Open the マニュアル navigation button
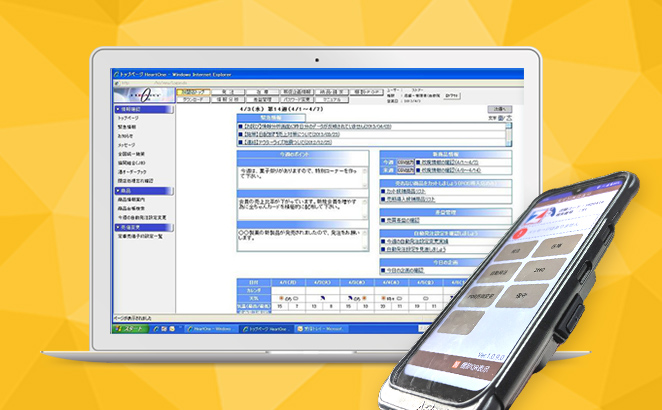This screenshot has height=410, width=662. (x=332, y=100)
